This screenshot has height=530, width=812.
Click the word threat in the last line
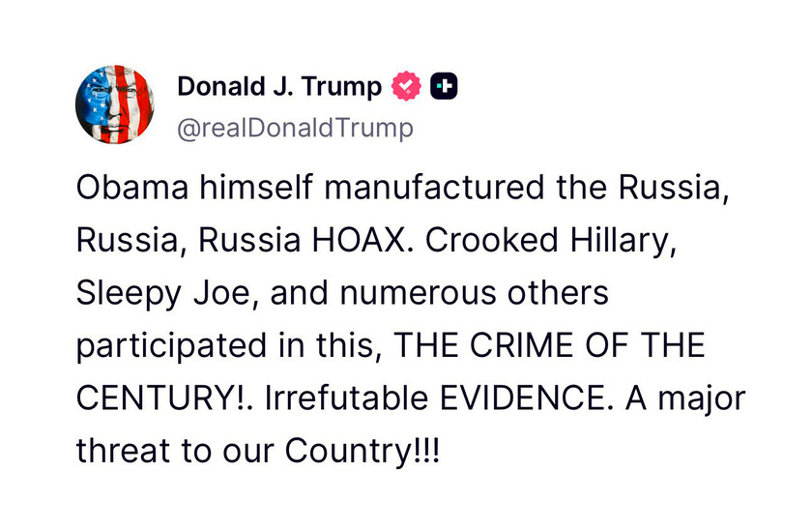[x=124, y=451]
